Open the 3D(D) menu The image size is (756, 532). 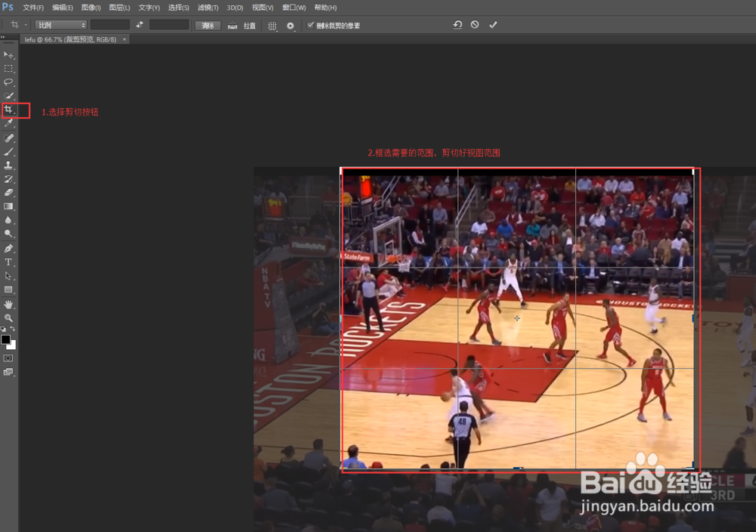click(x=235, y=8)
